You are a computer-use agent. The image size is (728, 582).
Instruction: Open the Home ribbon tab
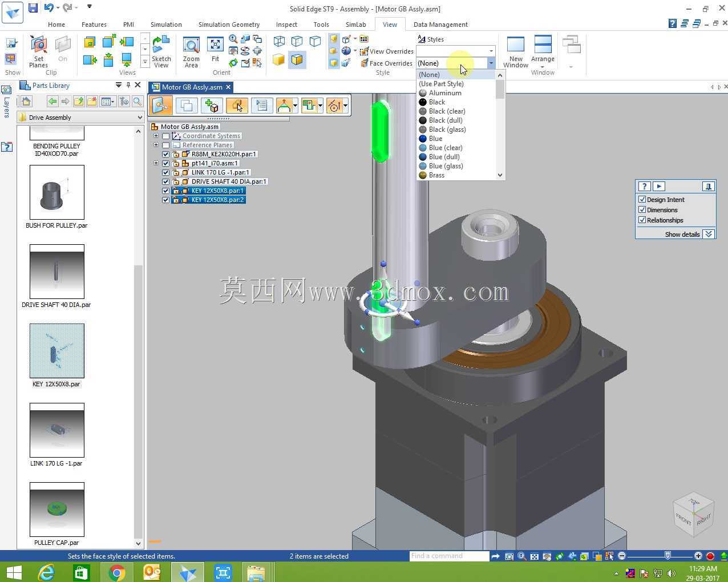coord(56,25)
